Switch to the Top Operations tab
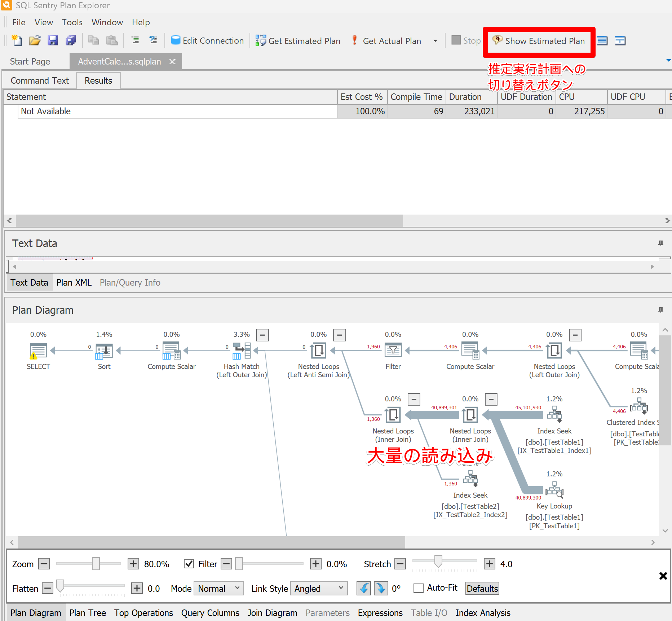Screen dimensions: 672x621 coord(143,613)
